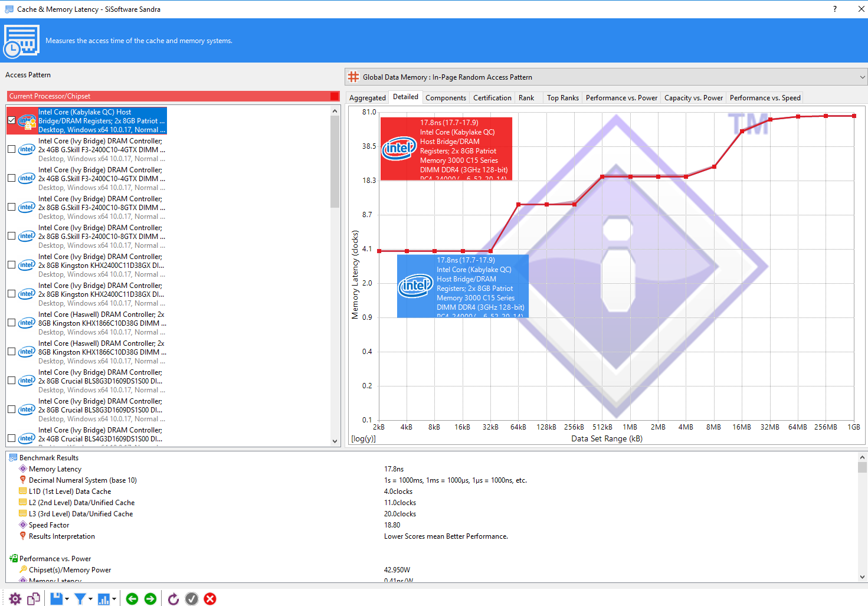This screenshot has height=606, width=868.
Task: Click the icon beside L1D Data Cache
Action: pyautogui.click(x=23, y=491)
